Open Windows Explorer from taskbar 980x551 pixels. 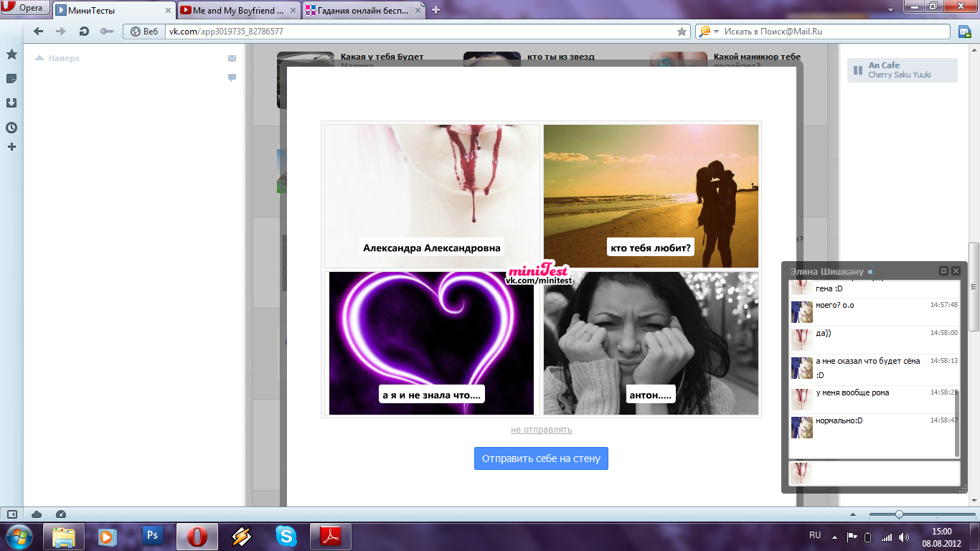(64, 537)
